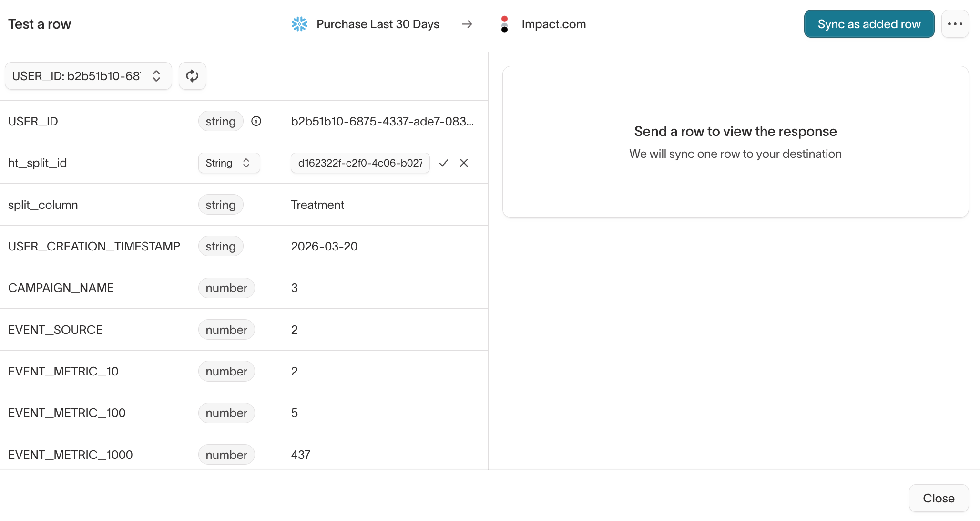Image resolution: width=980 pixels, height=521 pixels.
Task: Click the info icon next to USER_ID
Action: [256, 121]
